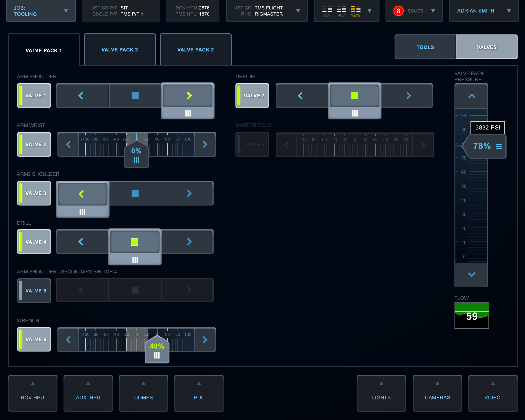Expand the Issues dropdown
525x420 pixels.
pos(414,11)
